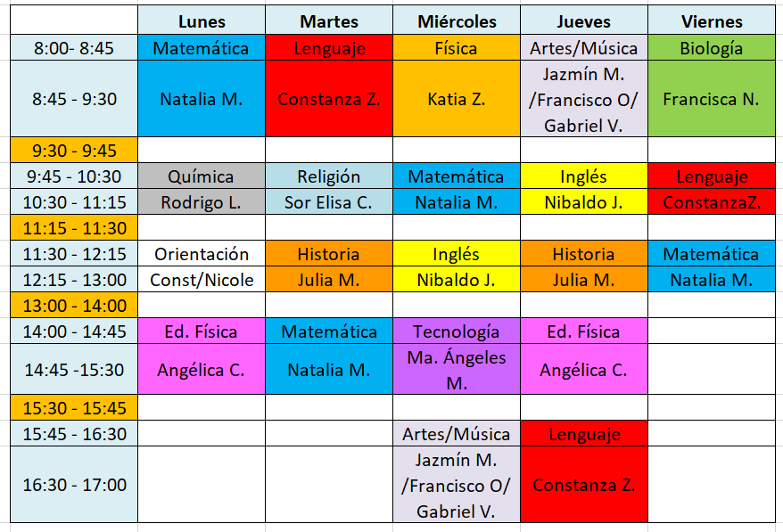The height and width of the screenshot is (532, 783).
Task: Select the Religión subject cell
Action: tap(329, 176)
